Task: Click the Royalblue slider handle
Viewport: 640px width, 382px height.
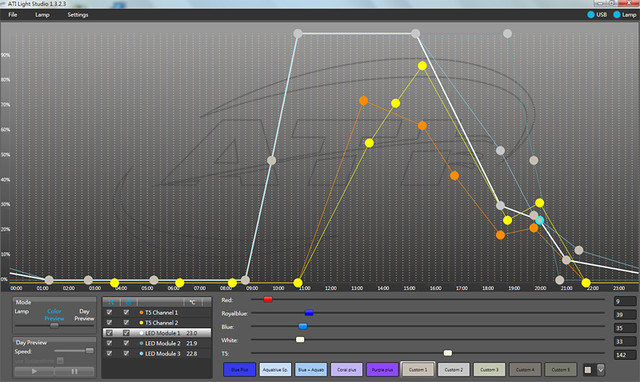Action: [x=309, y=313]
